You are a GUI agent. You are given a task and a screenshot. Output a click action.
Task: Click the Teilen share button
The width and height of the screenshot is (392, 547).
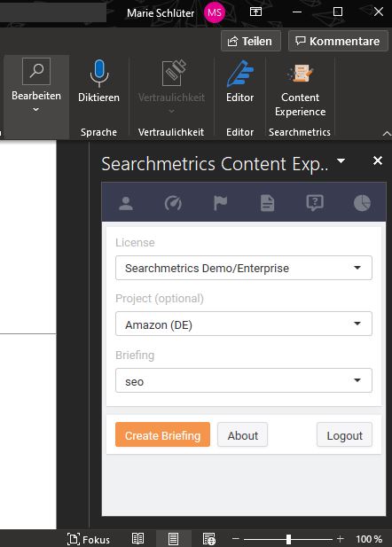click(x=251, y=41)
